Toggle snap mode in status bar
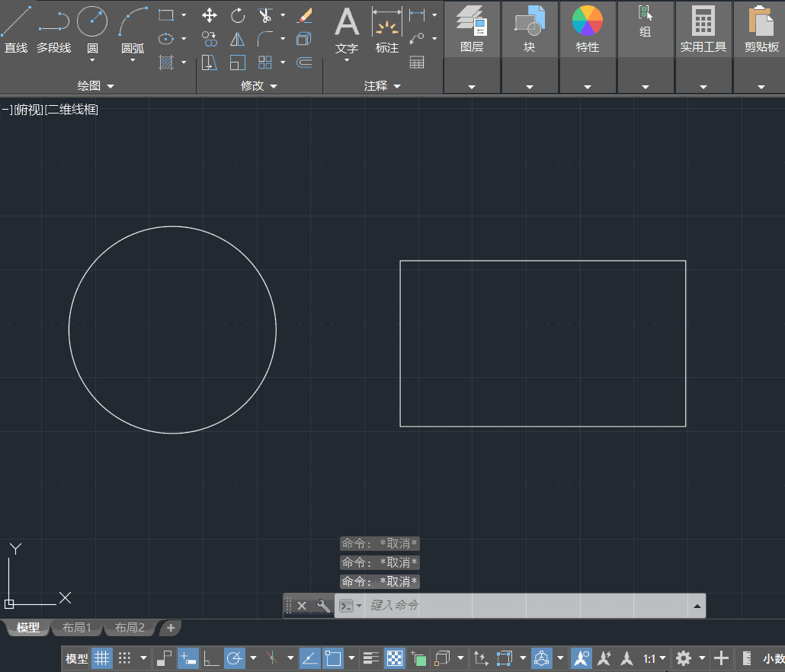 (x=124, y=658)
